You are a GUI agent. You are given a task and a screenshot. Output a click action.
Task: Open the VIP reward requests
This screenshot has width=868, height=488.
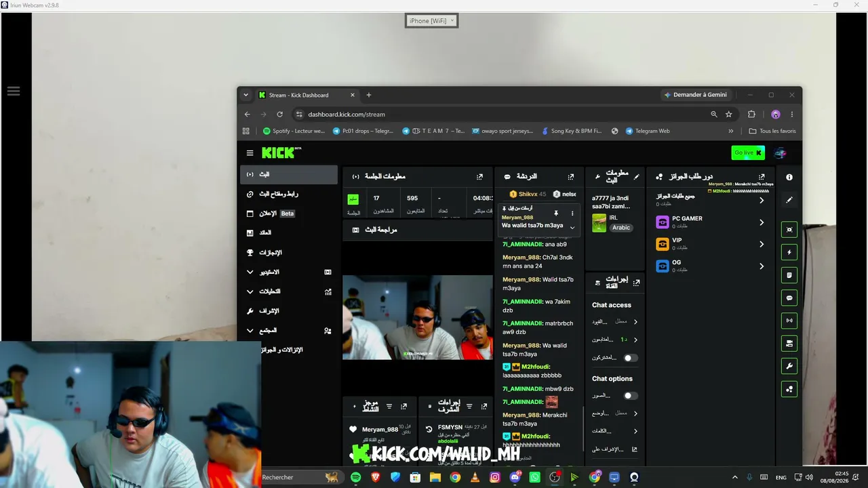point(710,244)
